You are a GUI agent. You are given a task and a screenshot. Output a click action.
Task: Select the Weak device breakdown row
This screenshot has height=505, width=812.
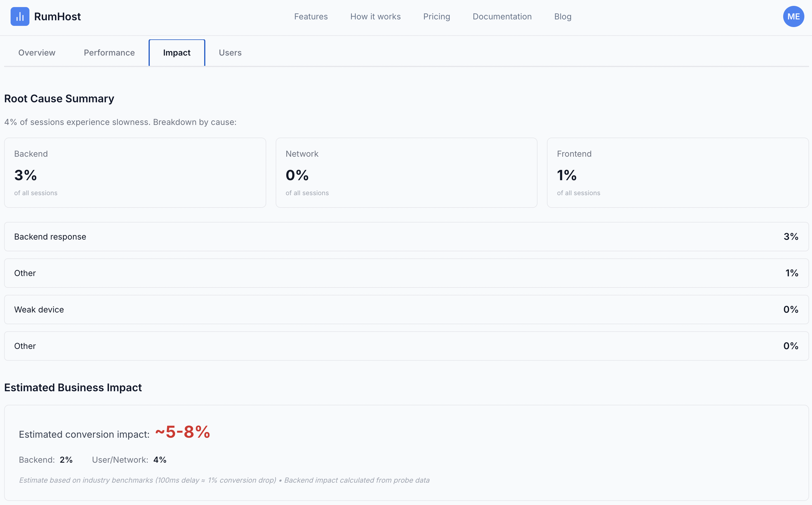click(x=406, y=309)
